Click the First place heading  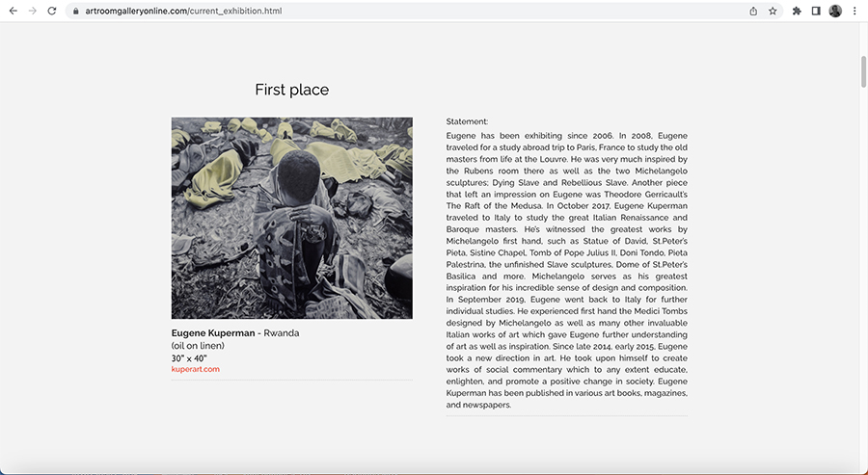(x=291, y=90)
